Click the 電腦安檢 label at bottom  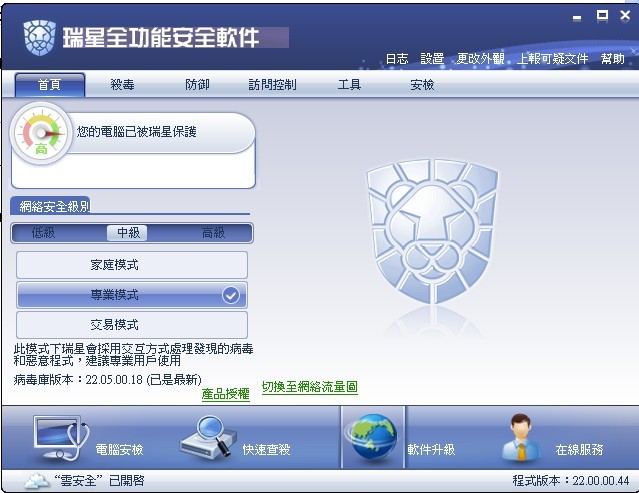[x=119, y=449]
